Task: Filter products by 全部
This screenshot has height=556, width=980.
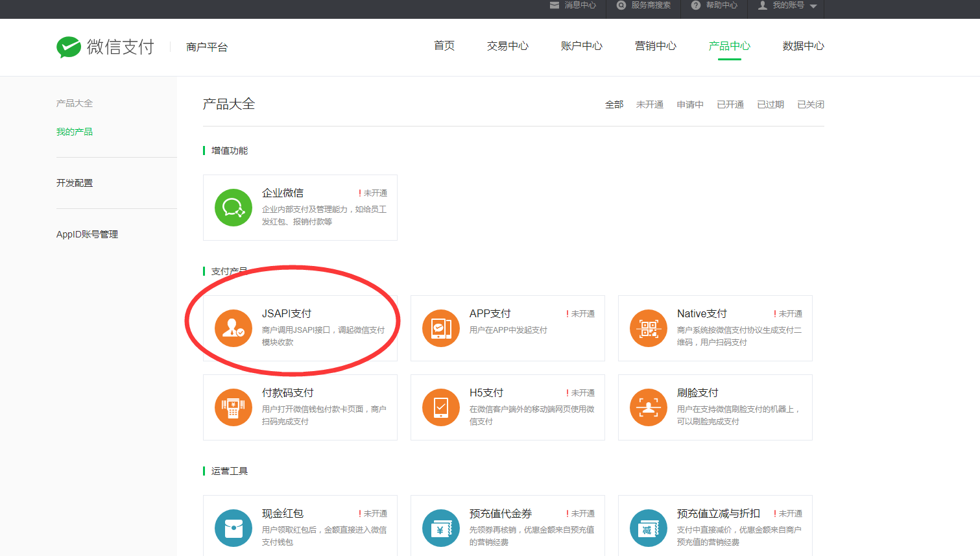Action: (x=614, y=104)
